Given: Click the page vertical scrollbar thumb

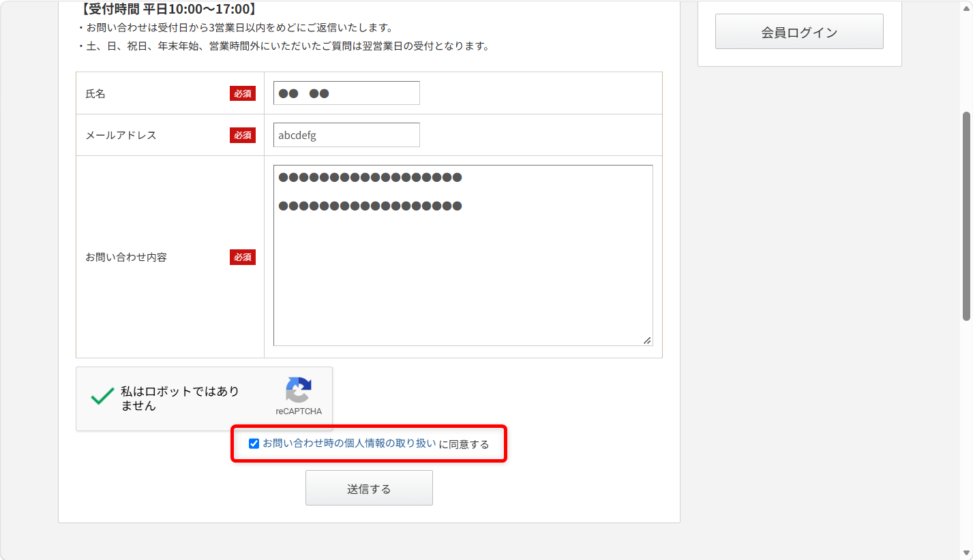Looking at the screenshot, I should pos(966,216).
